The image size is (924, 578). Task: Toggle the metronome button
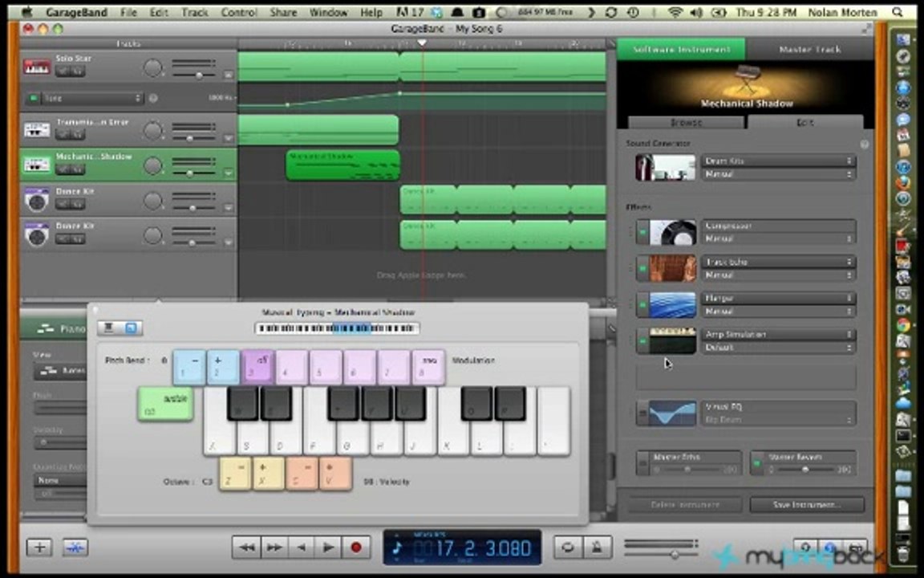coord(597,547)
